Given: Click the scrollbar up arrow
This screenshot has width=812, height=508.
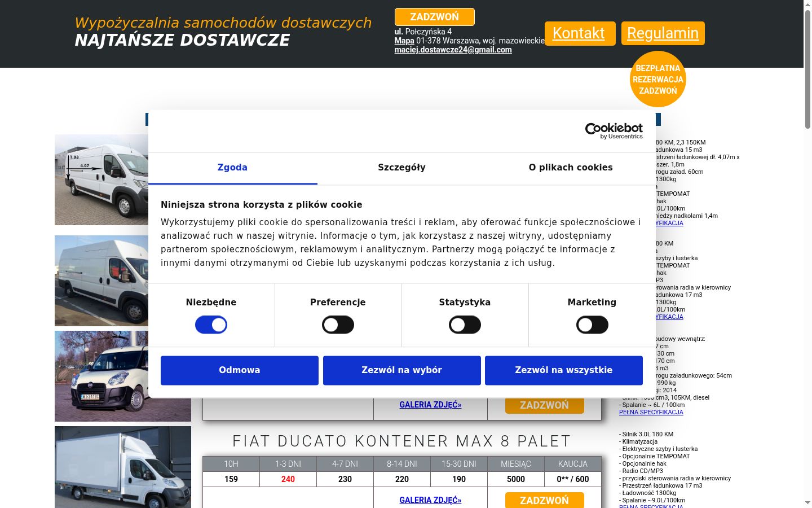Looking at the screenshot, I should point(807,4).
